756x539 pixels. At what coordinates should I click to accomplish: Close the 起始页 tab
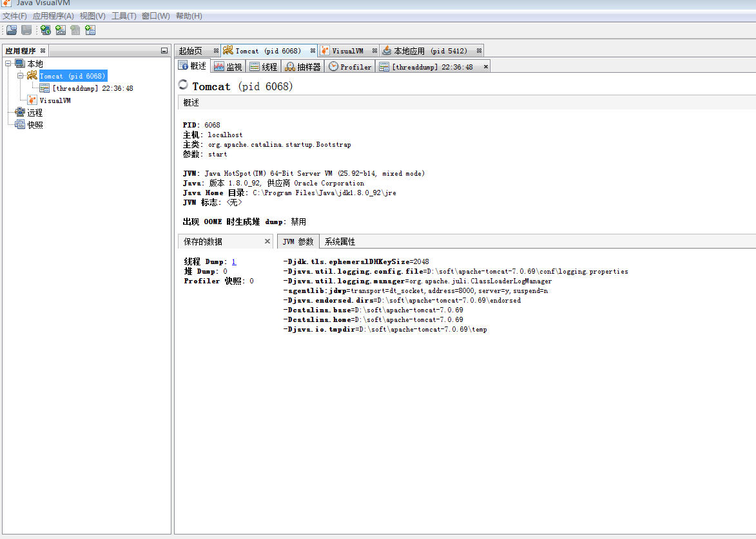(x=216, y=51)
